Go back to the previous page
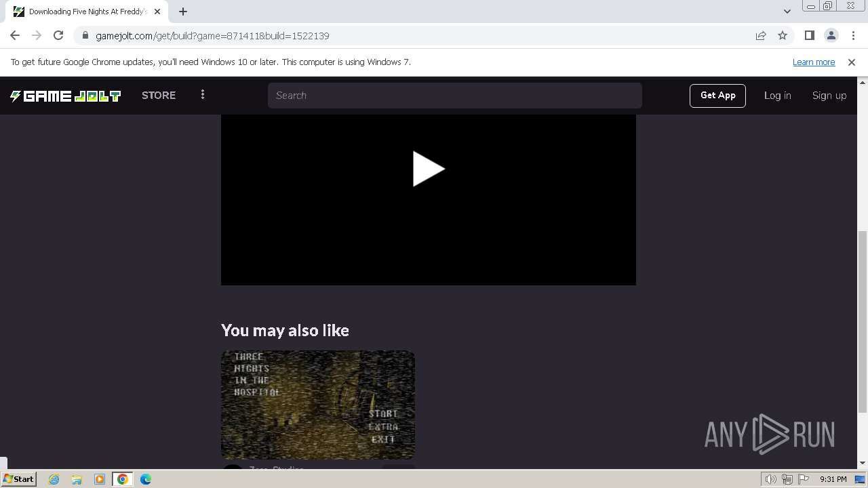Viewport: 868px width, 488px height. pyautogui.click(x=15, y=35)
